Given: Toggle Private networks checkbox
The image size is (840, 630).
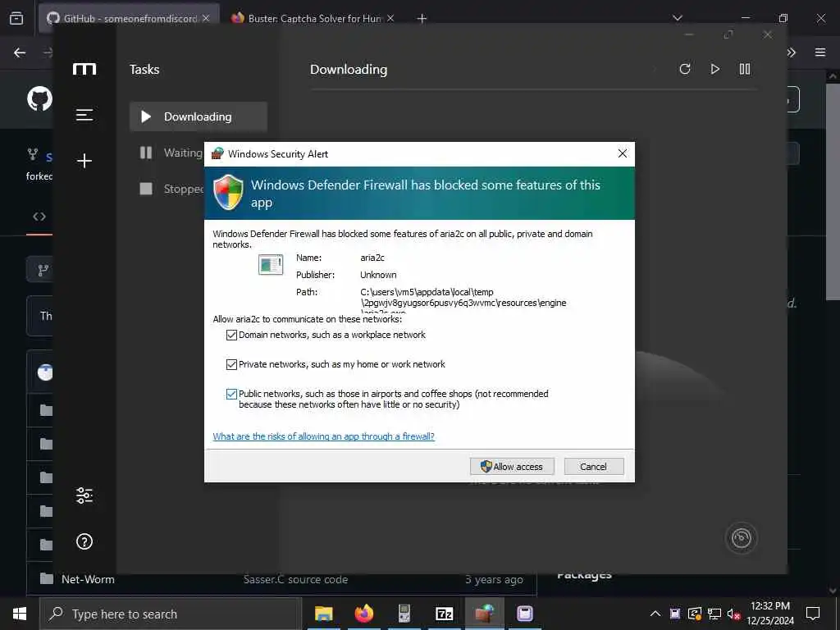Looking at the screenshot, I should pos(231,365).
